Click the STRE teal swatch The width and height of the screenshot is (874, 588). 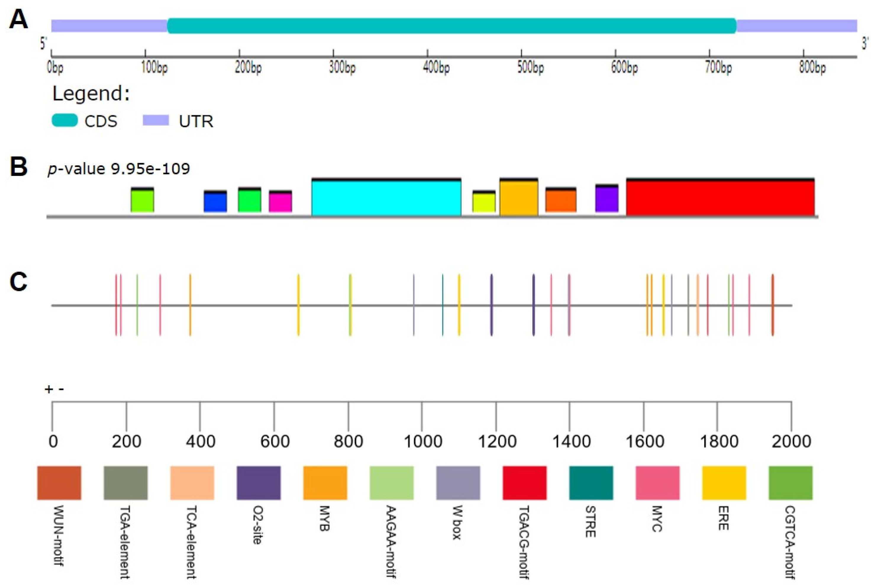click(x=591, y=483)
